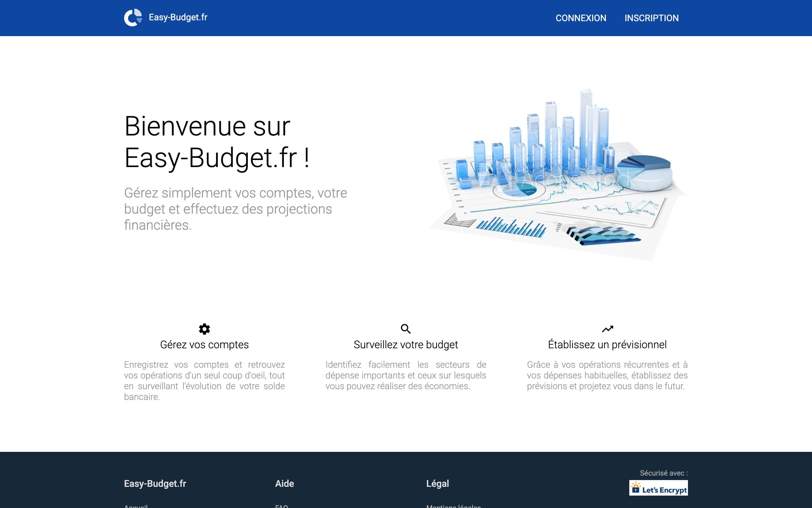Click the gear icon above Gérez vos comptes
This screenshot has height=508, width=812.
click(x=204, y=329)
